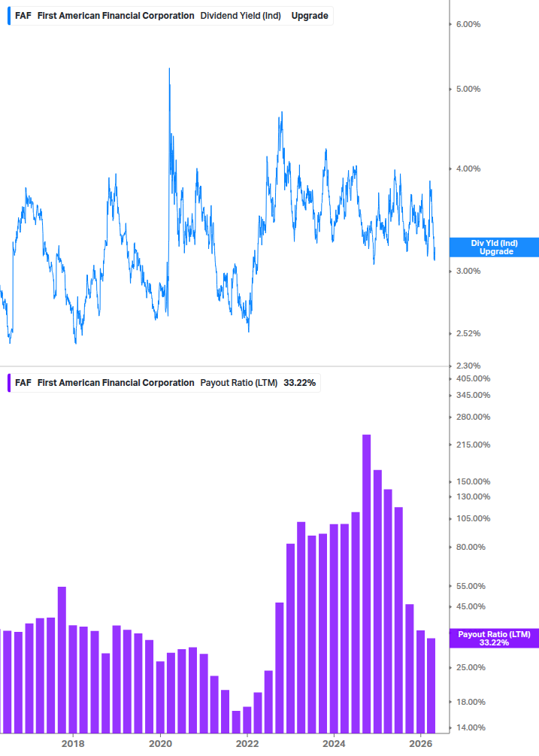539x756 pixels.
Task: Click "Payout Ratio (LTM)" legend label
Action: click(x=239, y=383)
